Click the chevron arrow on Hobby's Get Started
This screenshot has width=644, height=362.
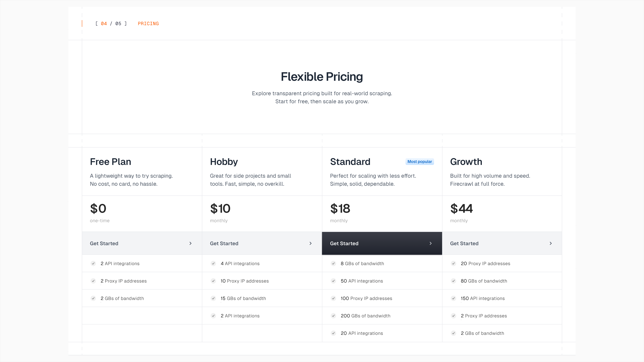311,243
